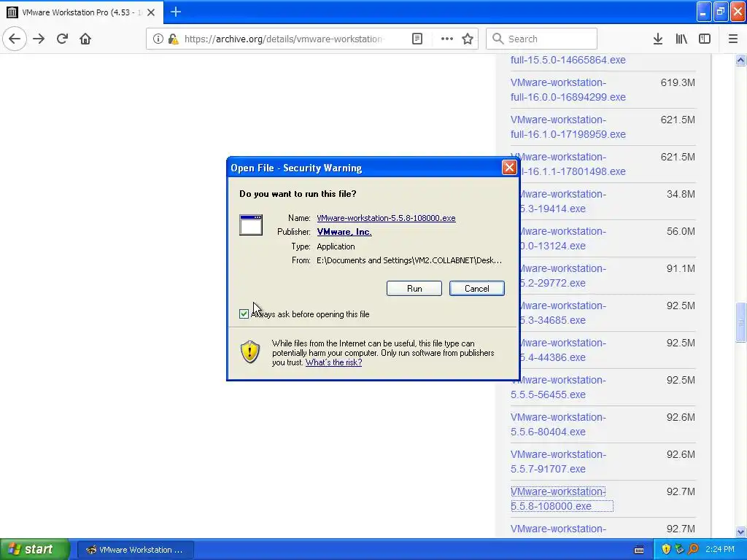Open the VMware-workstation-5.5.8-108000.exe name link in dialog
Screen dimensions: 747x560
(386, 218)
